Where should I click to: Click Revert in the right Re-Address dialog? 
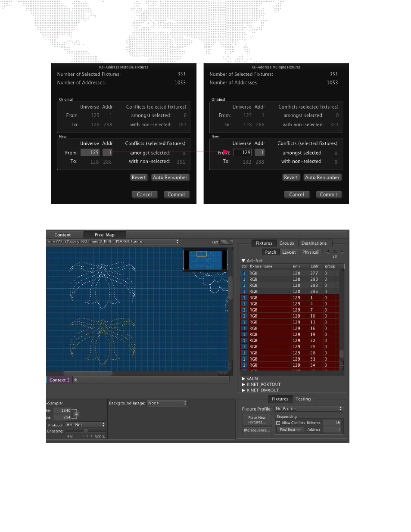point(291,177)
